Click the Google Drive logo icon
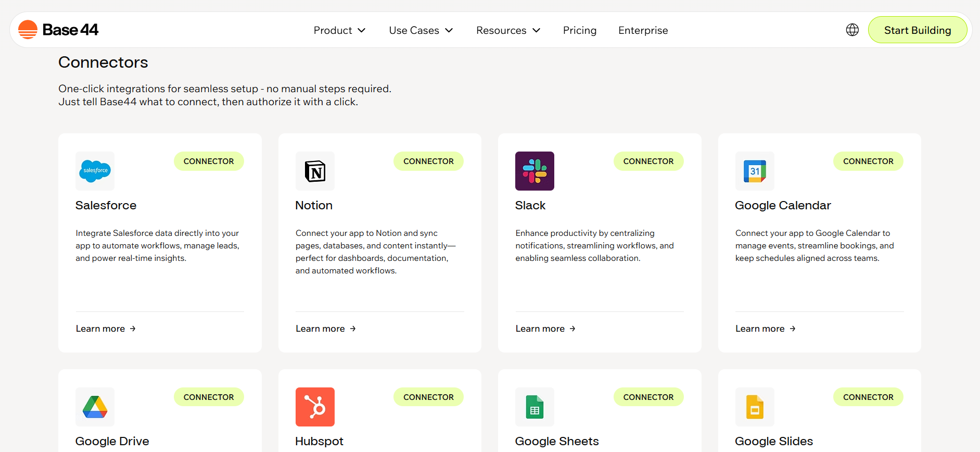This screenshot has width=980, height=452. [95, 407]
